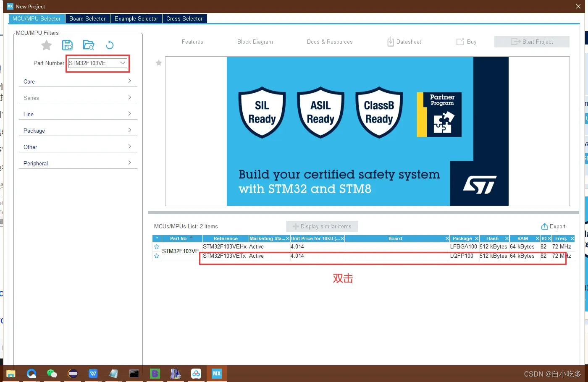
Task: Toggle favorite star for STM32F103VEHx row
Action: [x=157, y=247]
